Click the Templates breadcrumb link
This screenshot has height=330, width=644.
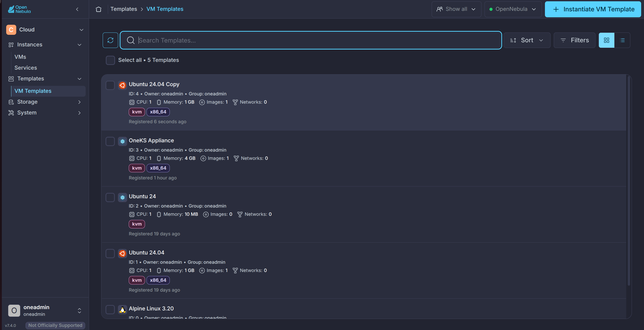coord(124,9)
